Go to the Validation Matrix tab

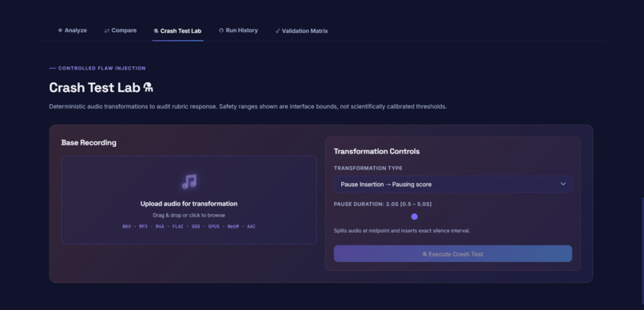click(x=301, y=31)
